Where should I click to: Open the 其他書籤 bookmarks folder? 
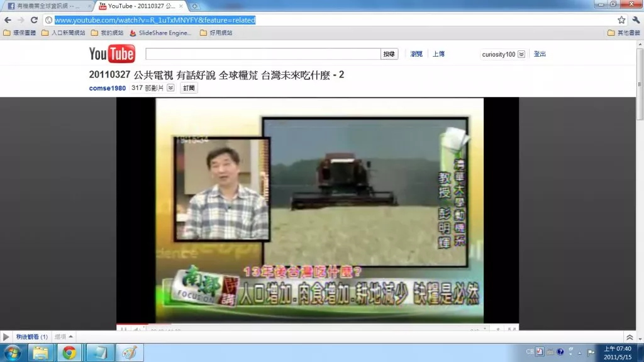624,33
